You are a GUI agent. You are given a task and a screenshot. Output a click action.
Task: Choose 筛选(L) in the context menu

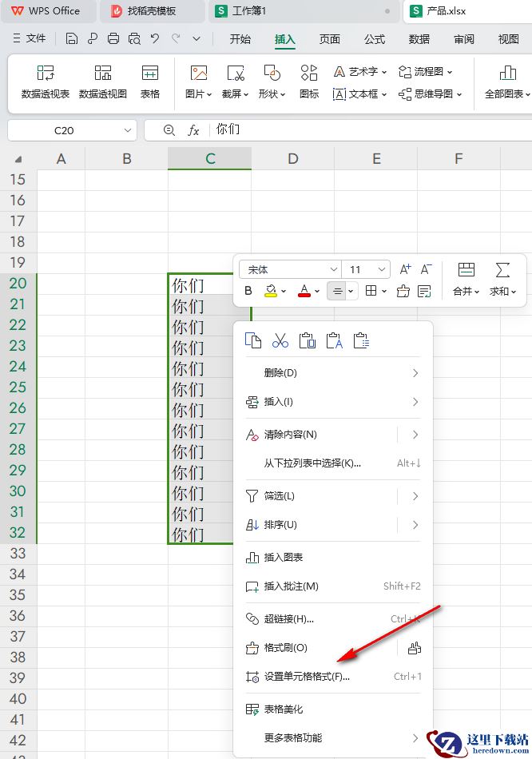(x=333, y=495)
